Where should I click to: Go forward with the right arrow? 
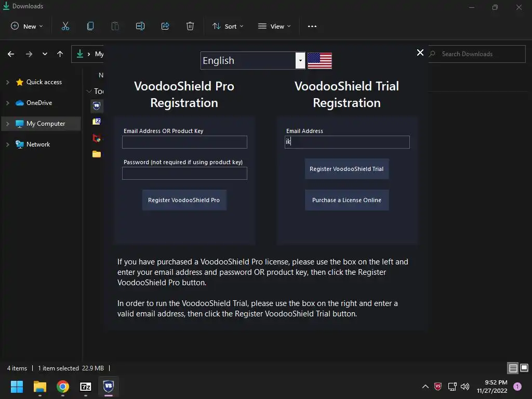tap(29, 54)
